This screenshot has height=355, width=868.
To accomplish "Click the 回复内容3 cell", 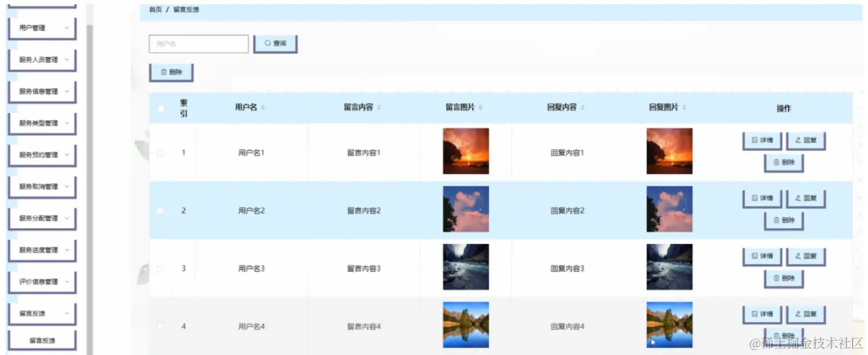I will [x=567, y=268].
